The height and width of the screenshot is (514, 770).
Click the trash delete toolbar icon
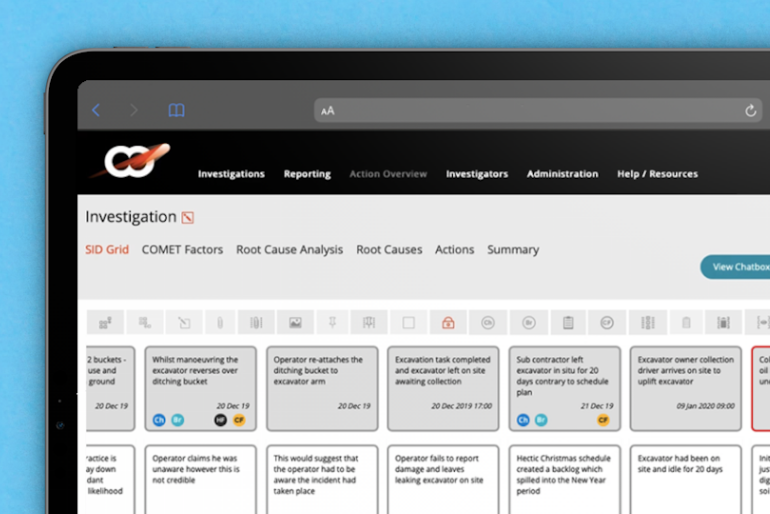pos(686,322)
